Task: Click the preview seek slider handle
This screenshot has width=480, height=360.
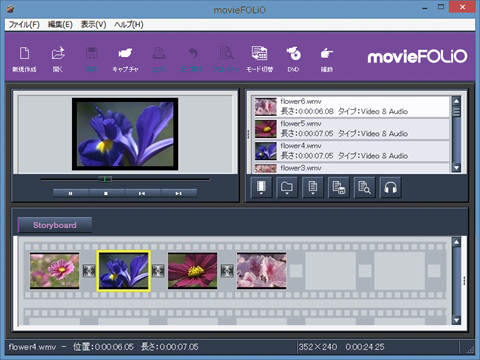Action: point(105,179)
